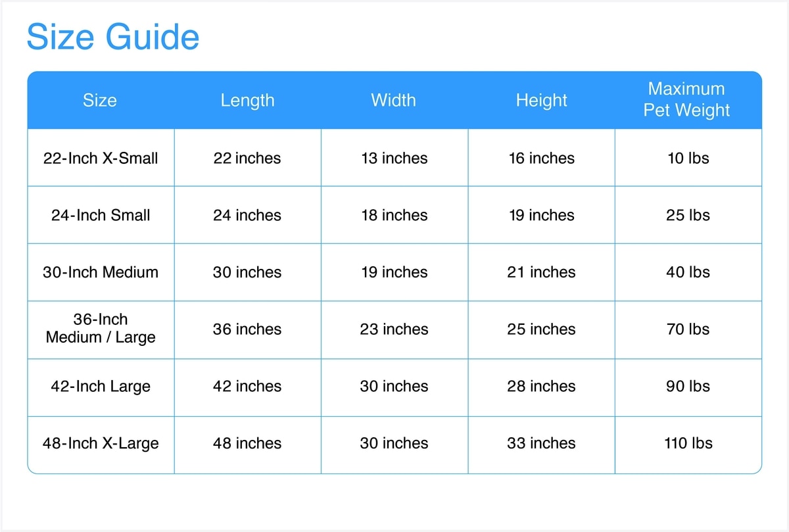Click the Size column header
The height and width of the screenshot is (532, 789).
(x=100, y=101)
